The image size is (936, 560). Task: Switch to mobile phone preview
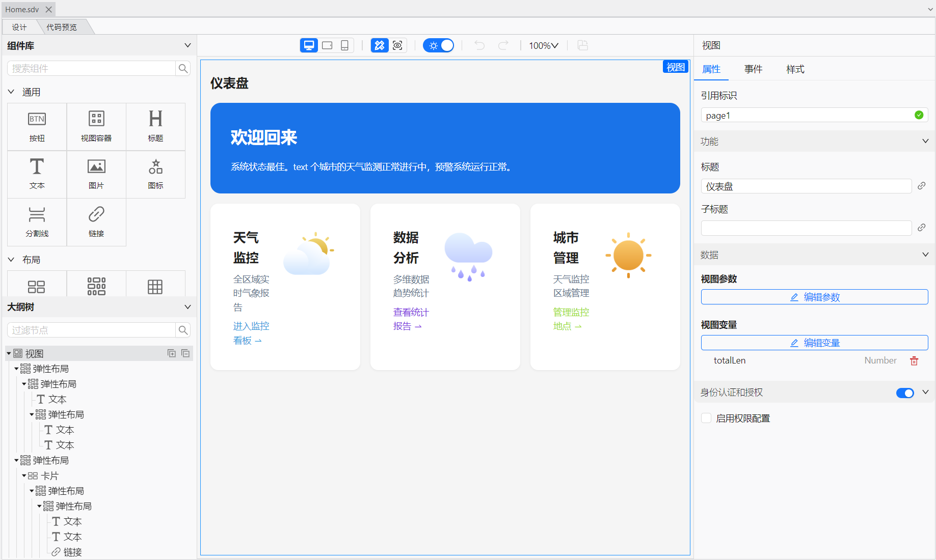click(345, 45)
